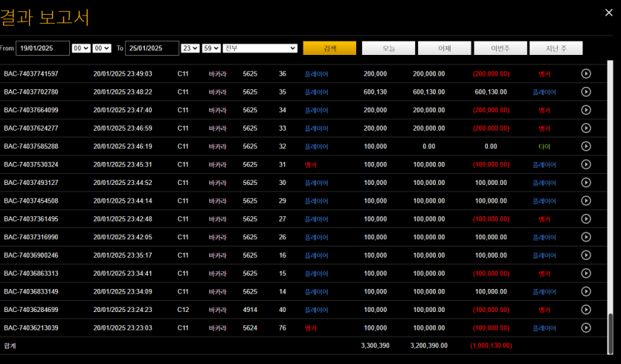The width and height of the screenshot is (621, 364).
Task: Open the From minute dropdown
Action: pos(102,48)
